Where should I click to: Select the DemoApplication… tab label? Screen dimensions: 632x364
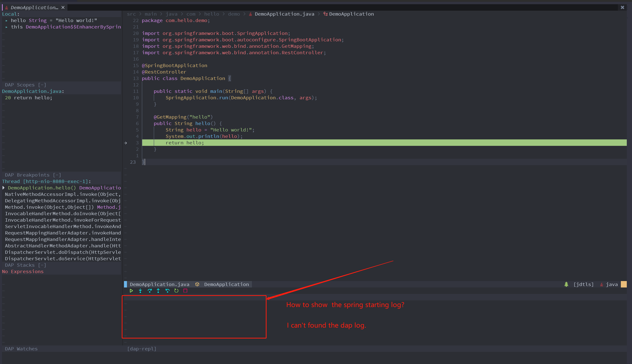[x=34, y=7]
